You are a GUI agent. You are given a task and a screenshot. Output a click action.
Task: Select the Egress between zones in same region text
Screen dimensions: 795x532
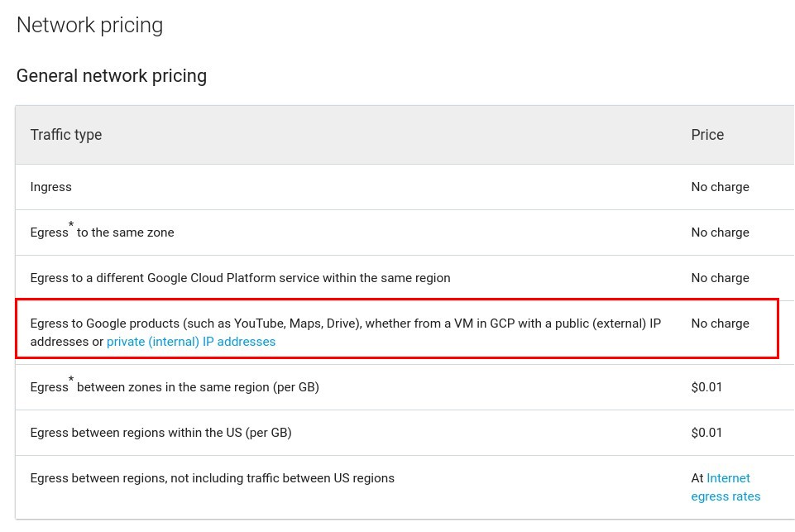(197, 387)
